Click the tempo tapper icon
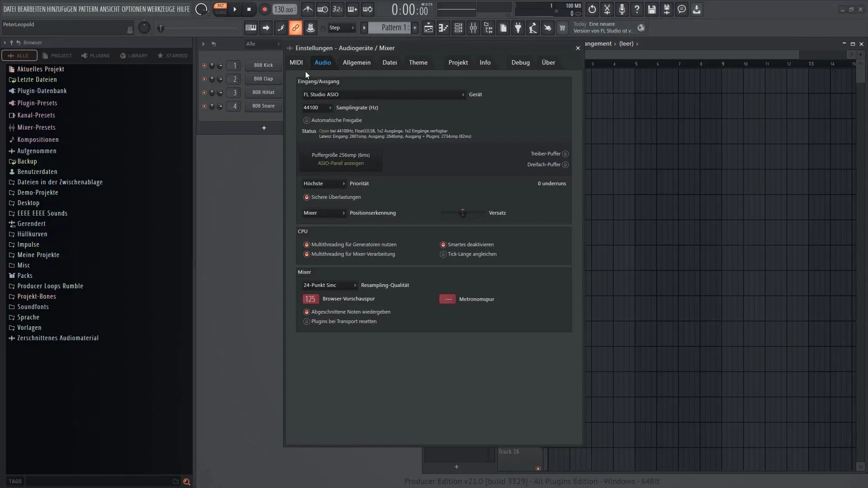 tap(533, 28)
